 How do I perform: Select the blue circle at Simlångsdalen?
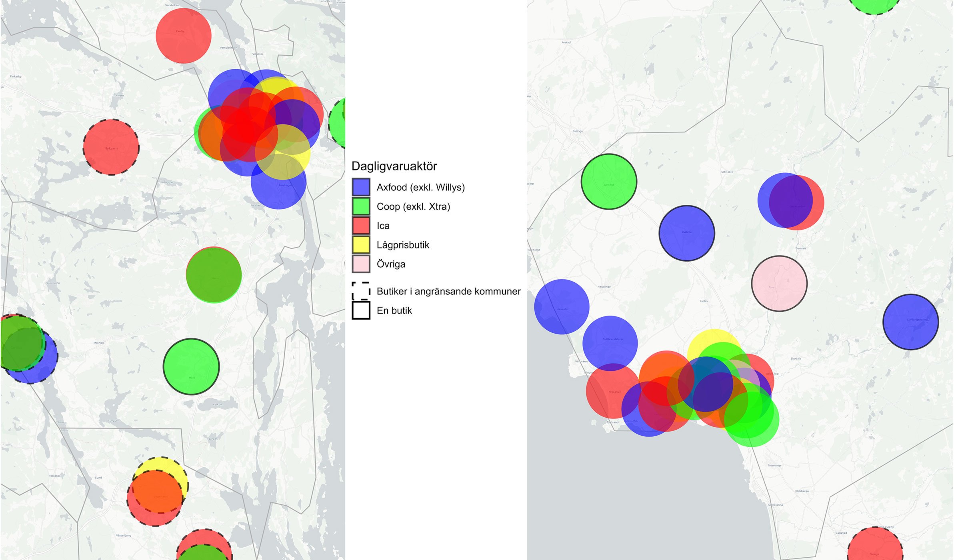tap(910, 322)
